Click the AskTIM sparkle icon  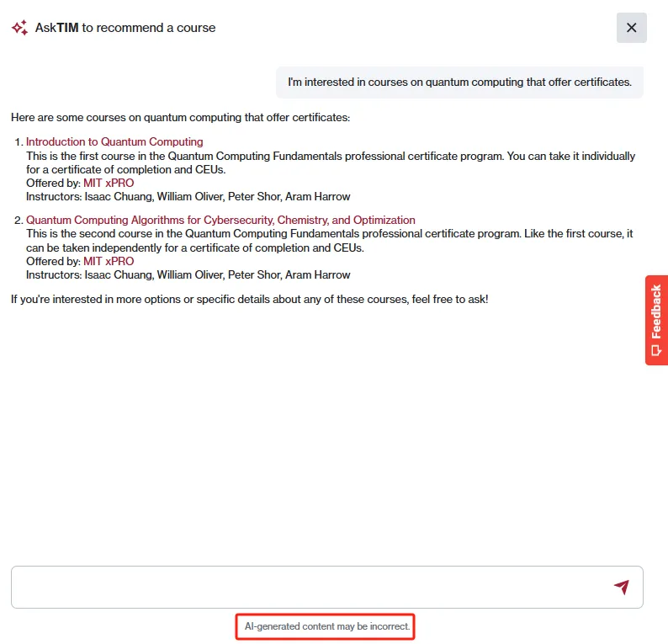point(19,28)
